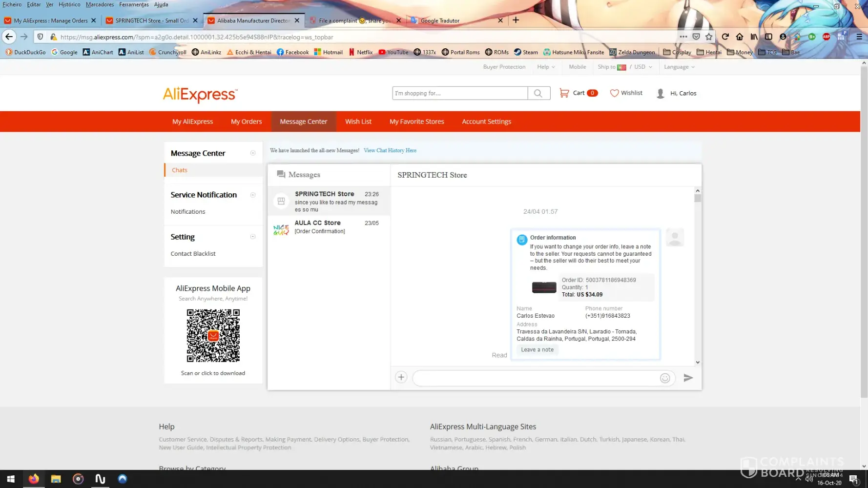Click Firefox home toolbar icon
The height and width of the screenshot is (488, 868).
click(740, 37)
